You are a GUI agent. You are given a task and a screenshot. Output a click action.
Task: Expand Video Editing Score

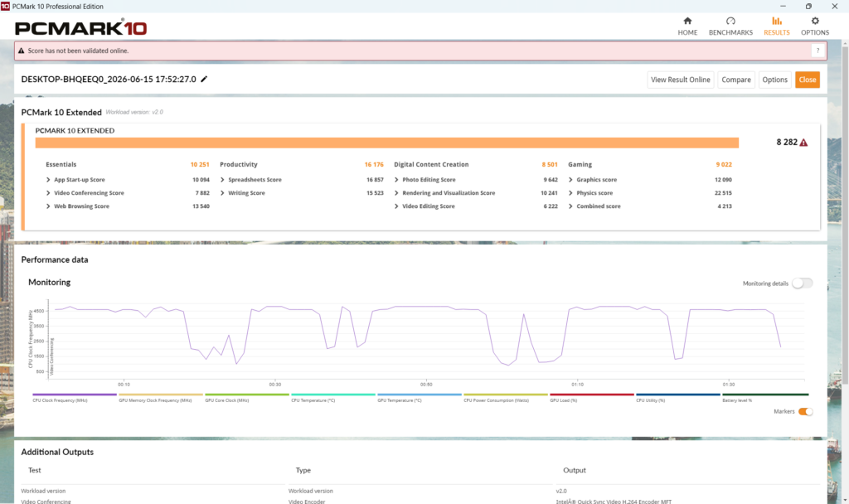pos(396,206)
